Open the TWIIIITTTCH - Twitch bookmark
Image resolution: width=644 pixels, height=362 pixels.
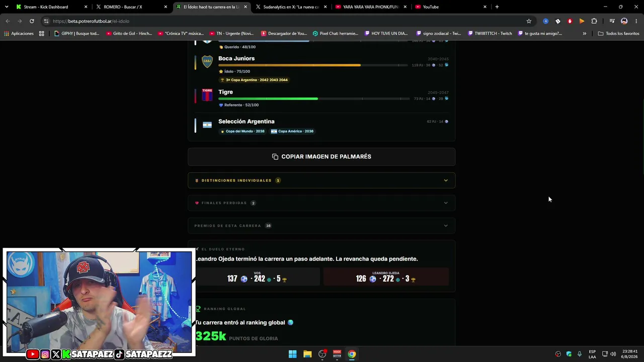pos(490,34)
